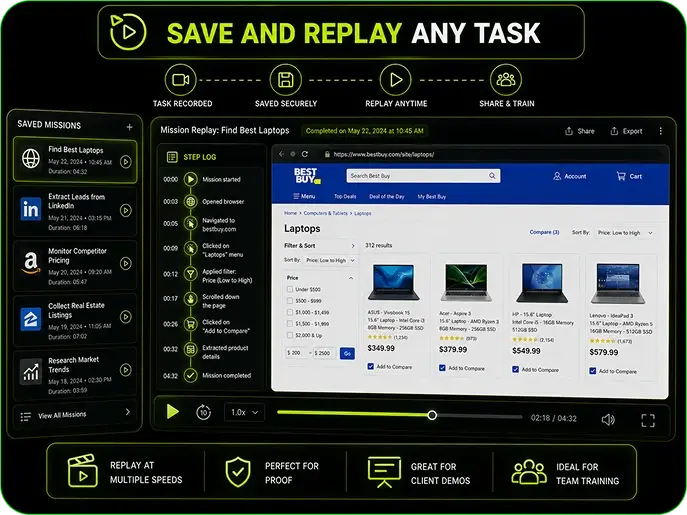The width and height of the screenshot is (687, 515).
Task: Jump to Applied filter step icon
Action: [x=191, y=274]
